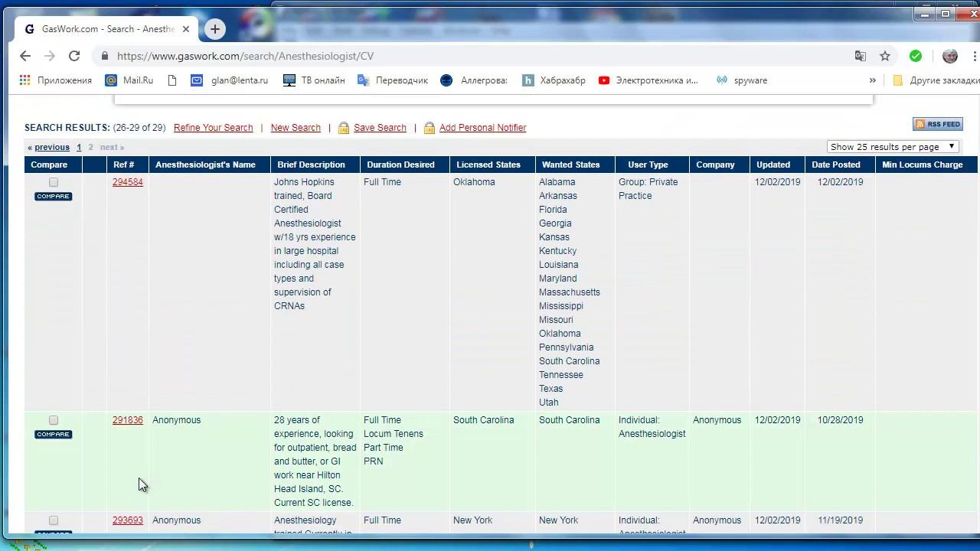Image resolution: width=980 pixels, height=551 pixels.
Task: Open reference number 293693
Action: point(128,520)
